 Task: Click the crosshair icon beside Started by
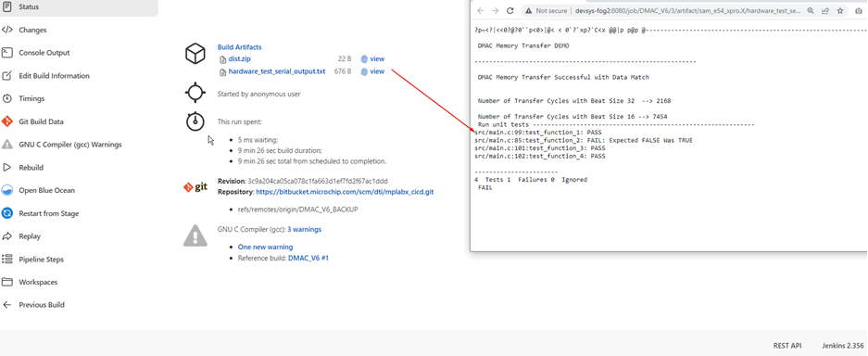(x=195, y=93)
